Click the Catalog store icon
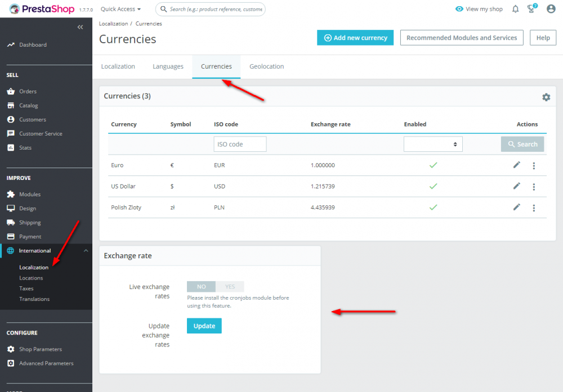 click(11, 105)
